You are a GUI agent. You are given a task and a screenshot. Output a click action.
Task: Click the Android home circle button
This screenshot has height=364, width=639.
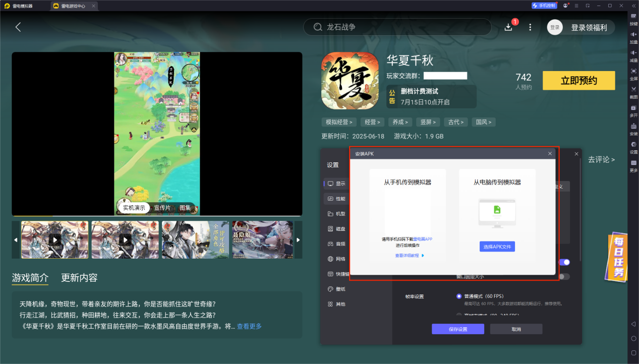coord(633,338)
